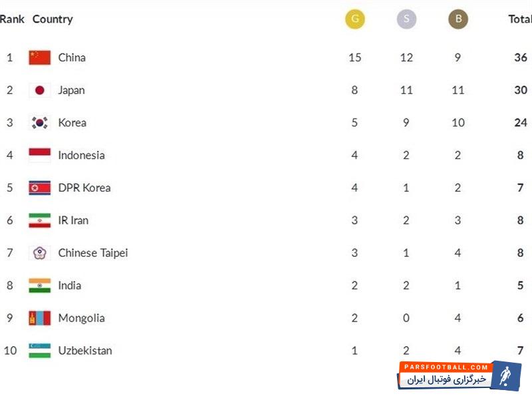Image resolution: width=532 pixels, height=402 pixels.
Task: Select the silver medal S column circle
Action: click(406, 19)
